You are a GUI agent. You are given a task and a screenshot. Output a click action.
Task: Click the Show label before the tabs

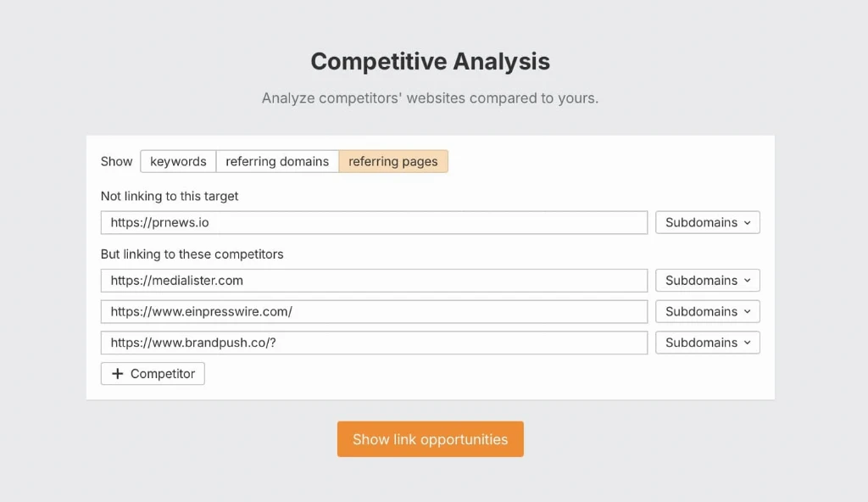pyautogui.click(x=117, y=161)
